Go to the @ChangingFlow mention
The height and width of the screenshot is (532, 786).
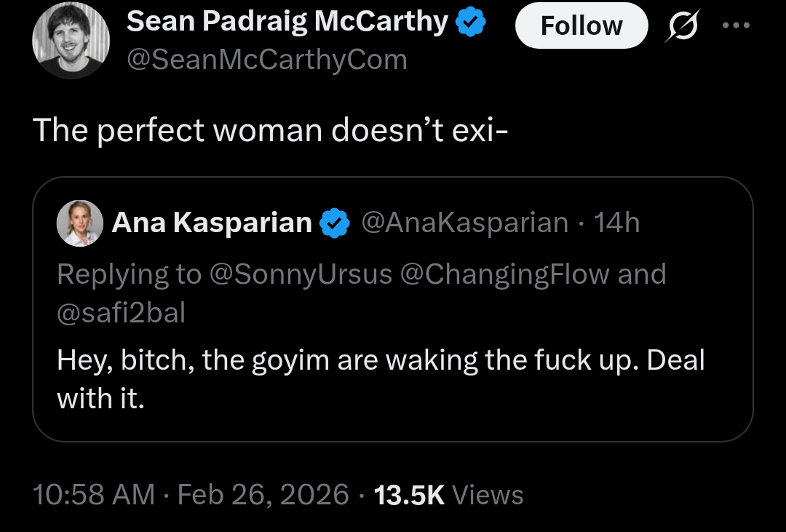click(506, 274)
